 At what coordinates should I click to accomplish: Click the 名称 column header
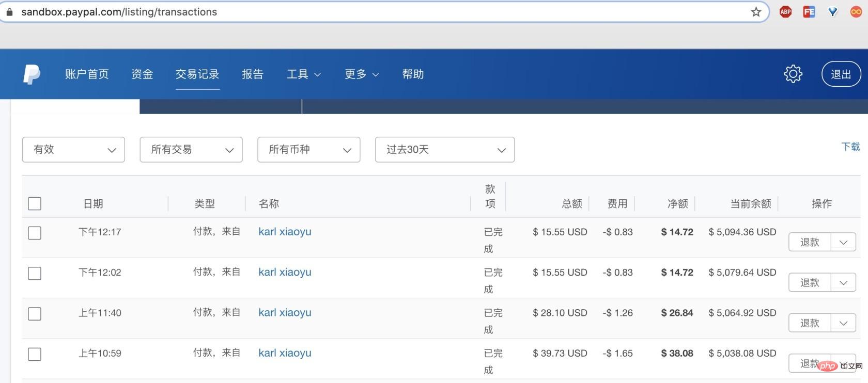pos(269,204)
